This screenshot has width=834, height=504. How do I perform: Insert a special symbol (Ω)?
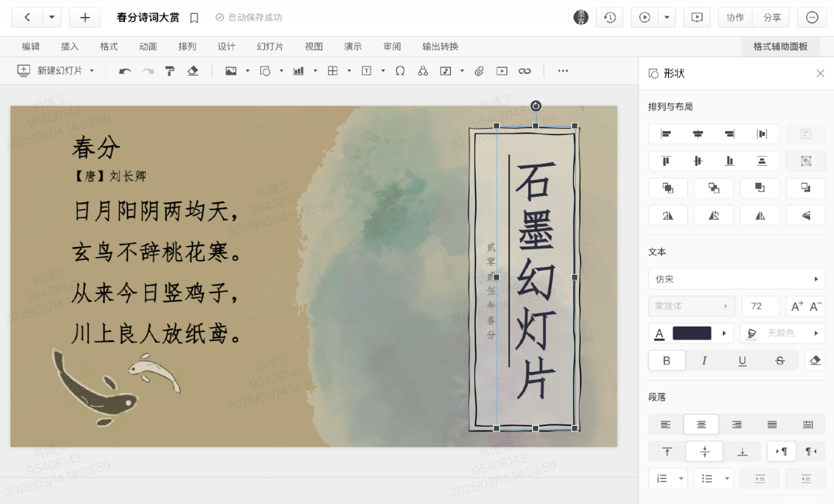(400, 71)
